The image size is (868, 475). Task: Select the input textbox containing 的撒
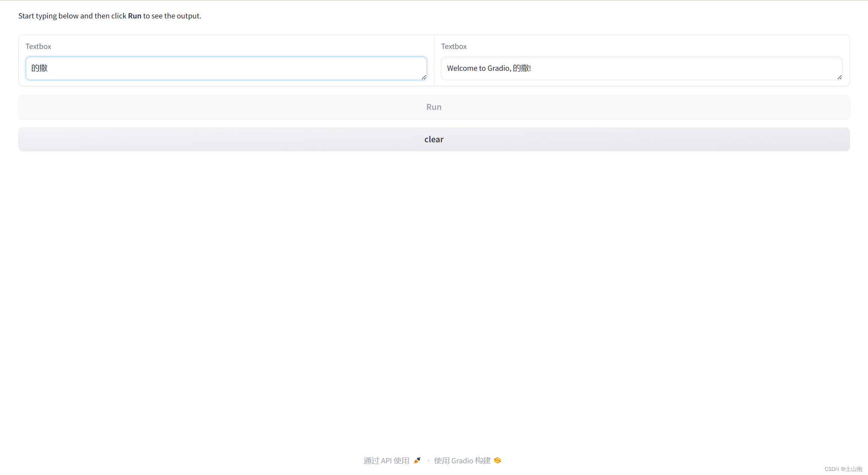click(225, 68)
